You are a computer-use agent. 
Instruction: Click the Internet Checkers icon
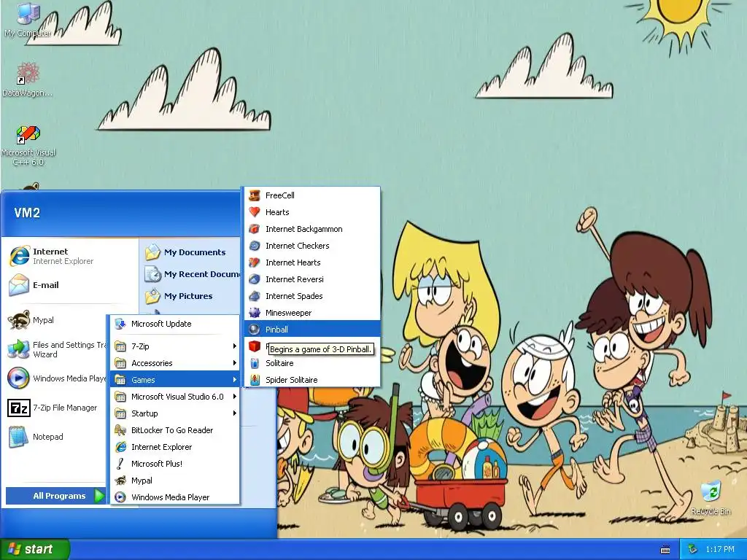pyautogui.click(x=255, y=246)
